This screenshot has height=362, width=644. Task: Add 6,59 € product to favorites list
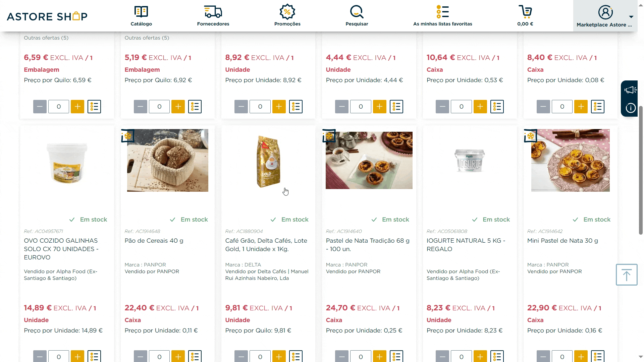94,107
